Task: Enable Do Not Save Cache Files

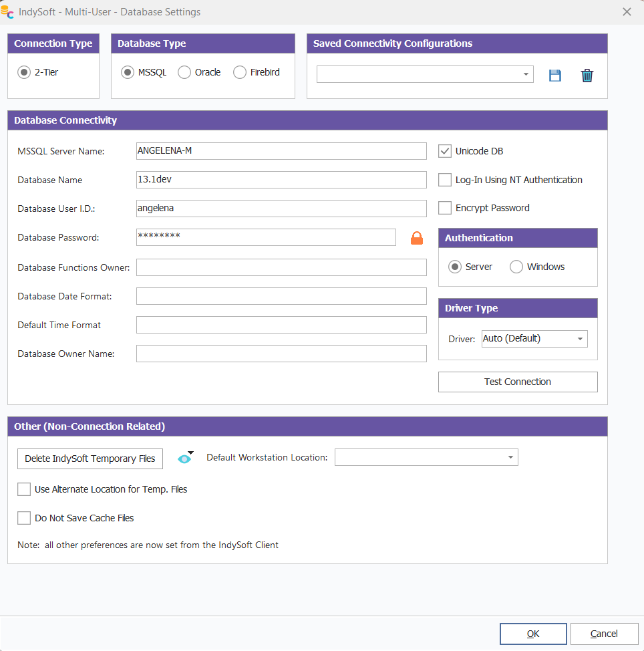Action: click(24, 518)
